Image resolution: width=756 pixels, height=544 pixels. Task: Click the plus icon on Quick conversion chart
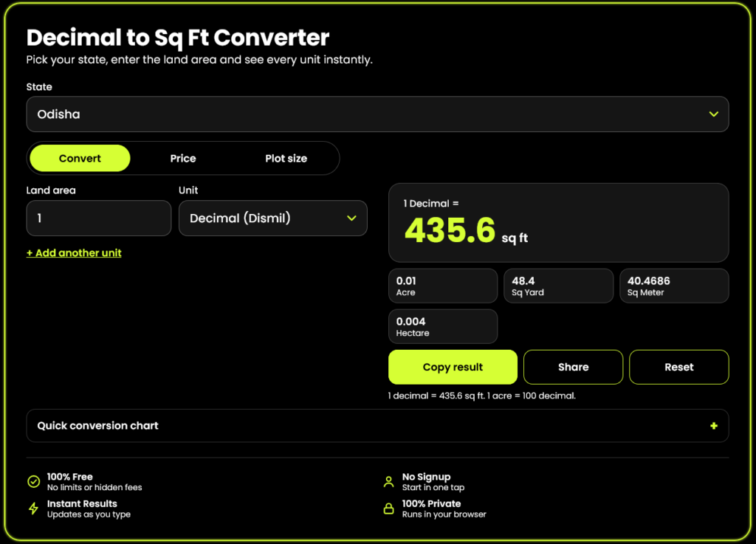(714, 426)
